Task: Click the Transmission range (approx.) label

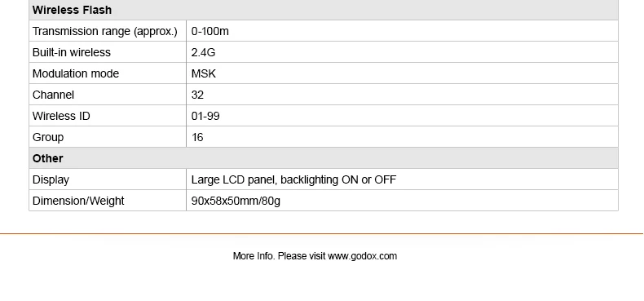Action: (104, 31)
